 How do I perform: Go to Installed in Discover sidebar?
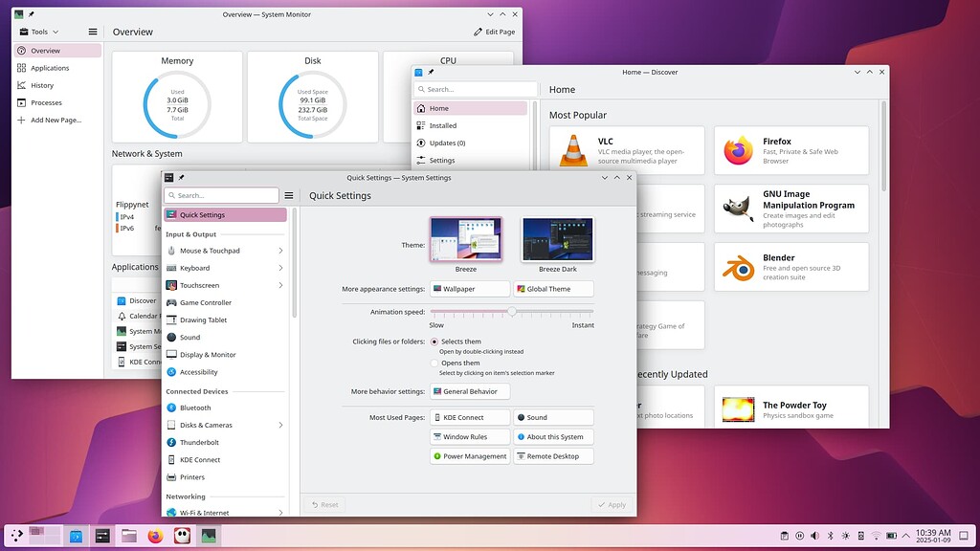click(442, 125)
